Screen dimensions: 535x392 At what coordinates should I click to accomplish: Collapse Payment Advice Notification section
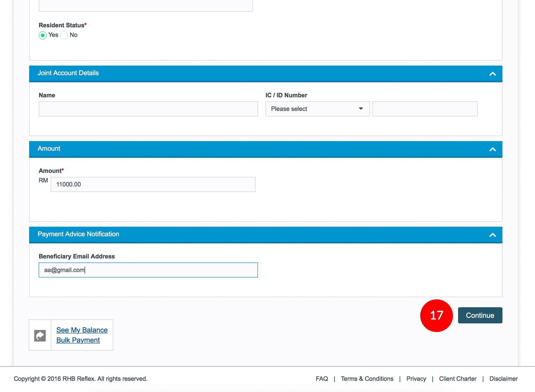point(492,235)
